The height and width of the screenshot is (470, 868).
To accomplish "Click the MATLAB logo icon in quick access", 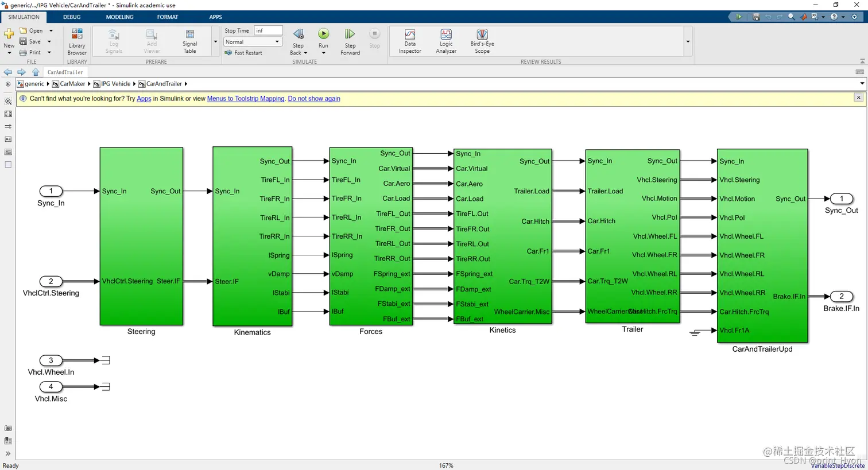I will coord(803,17).
